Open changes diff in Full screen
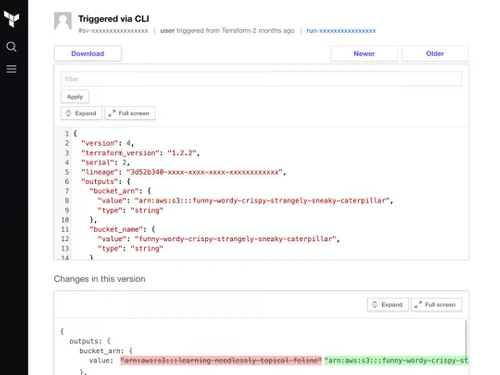 click(436, 305)
